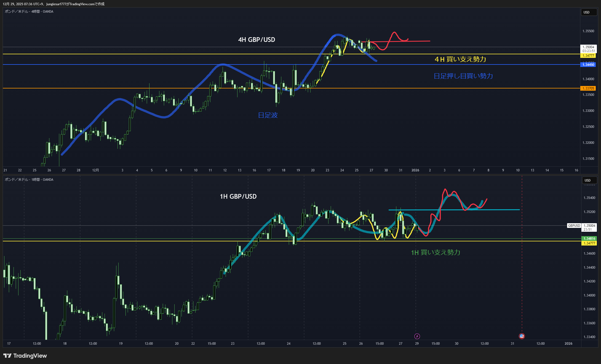Image resolution: width=601 pixels, height=364 pixels.
Task: Click the US flag economic event icon
Action: 522,336
